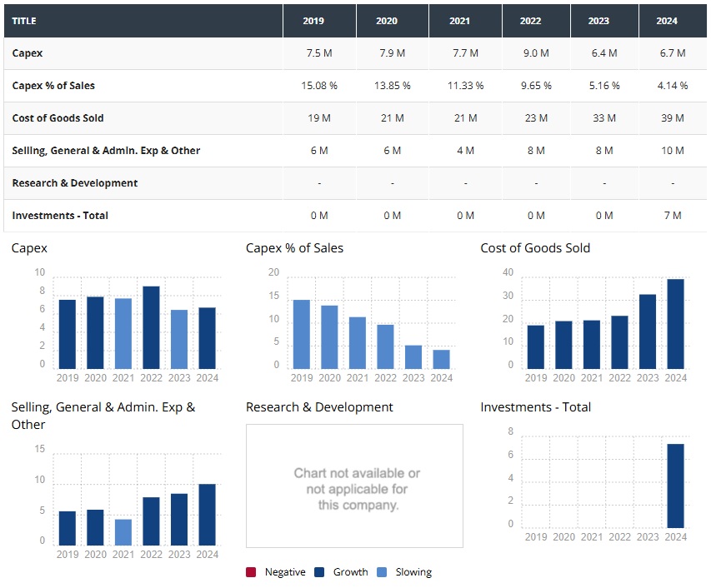Click the Capex row label
This screenshot has width=711, height=588.
tap(28, 53)
